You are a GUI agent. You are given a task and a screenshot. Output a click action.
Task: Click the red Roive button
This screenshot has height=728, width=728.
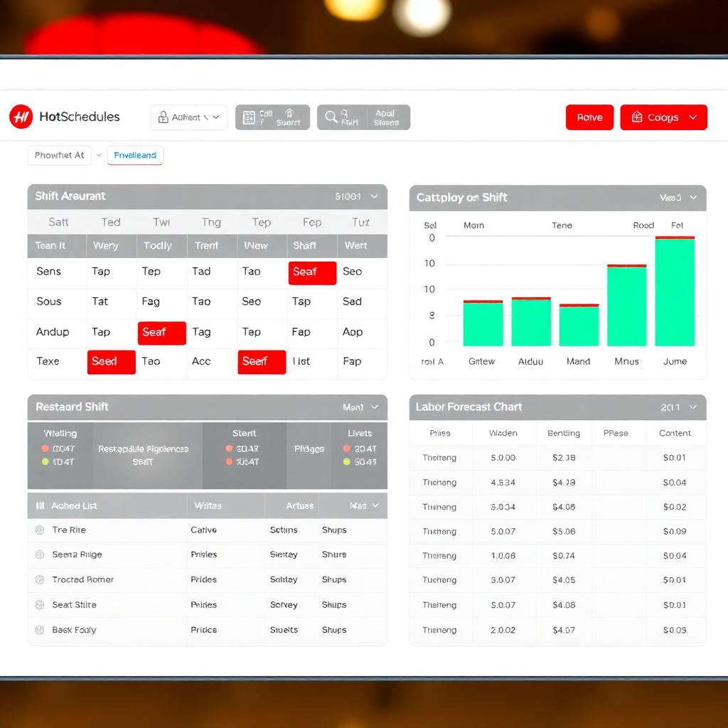589,117
